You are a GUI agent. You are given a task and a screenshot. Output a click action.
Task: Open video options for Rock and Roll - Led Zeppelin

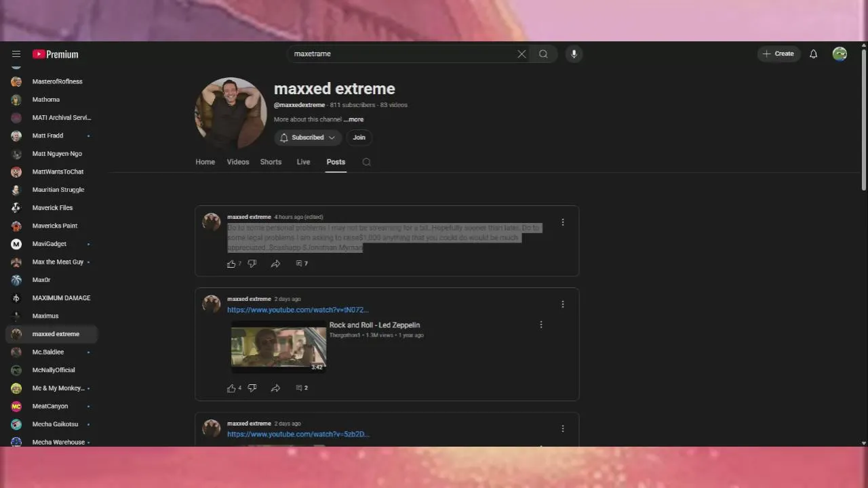click(x=540, y=325)
